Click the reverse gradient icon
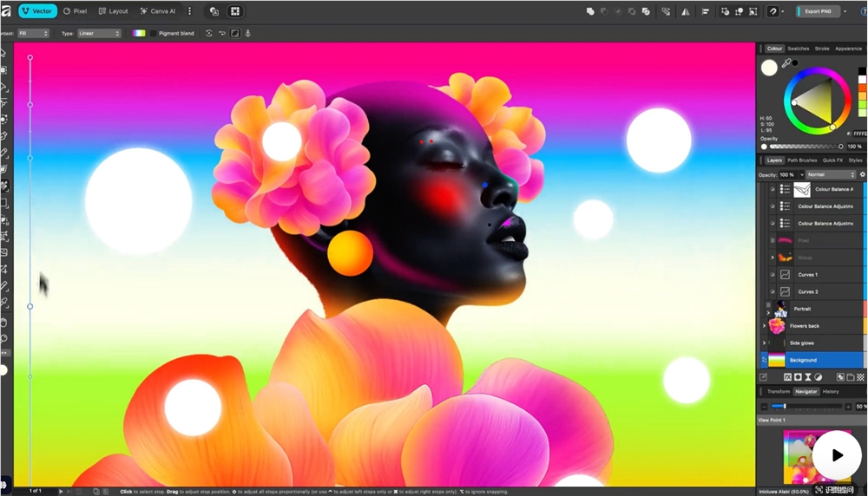868x496 pixels. (222, 33)
